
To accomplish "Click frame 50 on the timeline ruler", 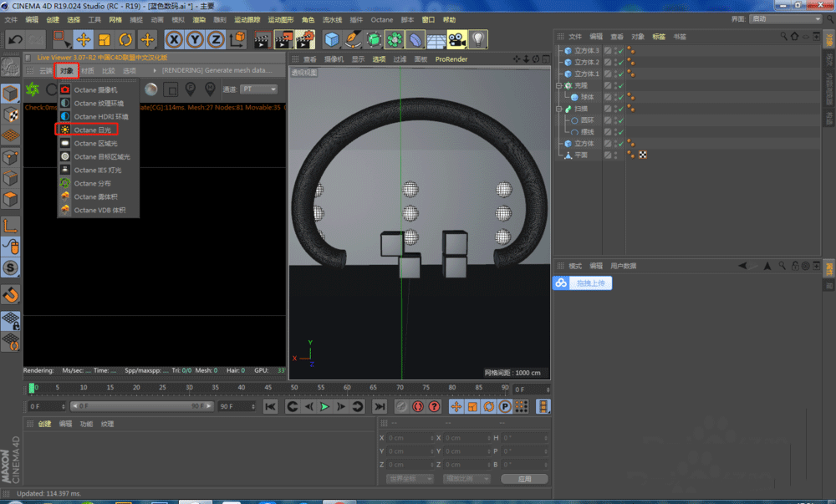I will [294, 388].
